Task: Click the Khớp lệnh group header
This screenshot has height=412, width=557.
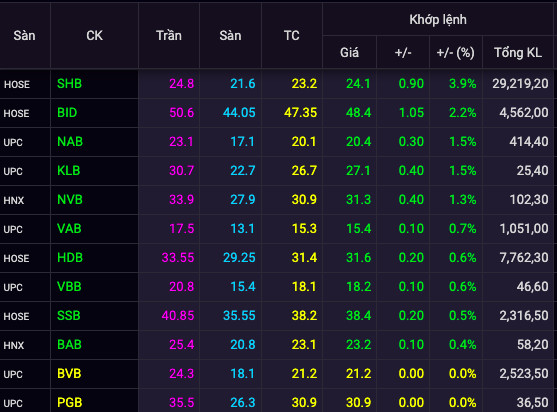Action: (x=438, y=20)
